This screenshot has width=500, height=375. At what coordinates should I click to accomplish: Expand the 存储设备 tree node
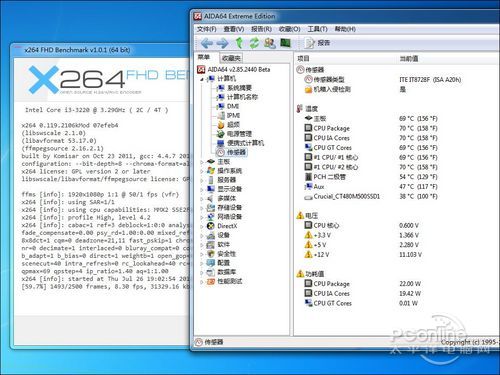(202, 208)
